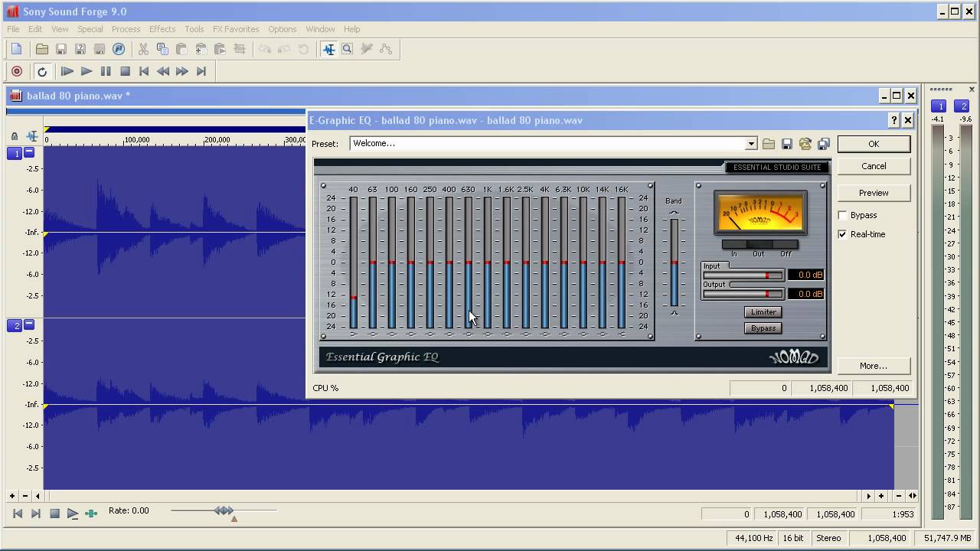Screen dimensions: 980x551
Task: Click Pause in transport toolbar
Action: point(106,71)
